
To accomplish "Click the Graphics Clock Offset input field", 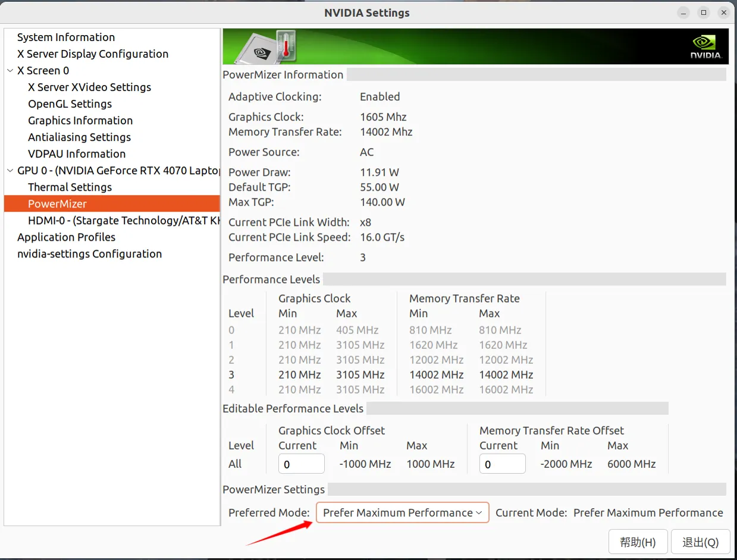I will 301,464.
